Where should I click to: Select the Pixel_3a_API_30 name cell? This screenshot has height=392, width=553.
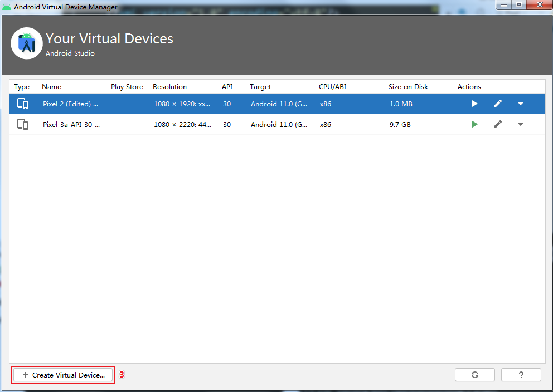point(71,124)
